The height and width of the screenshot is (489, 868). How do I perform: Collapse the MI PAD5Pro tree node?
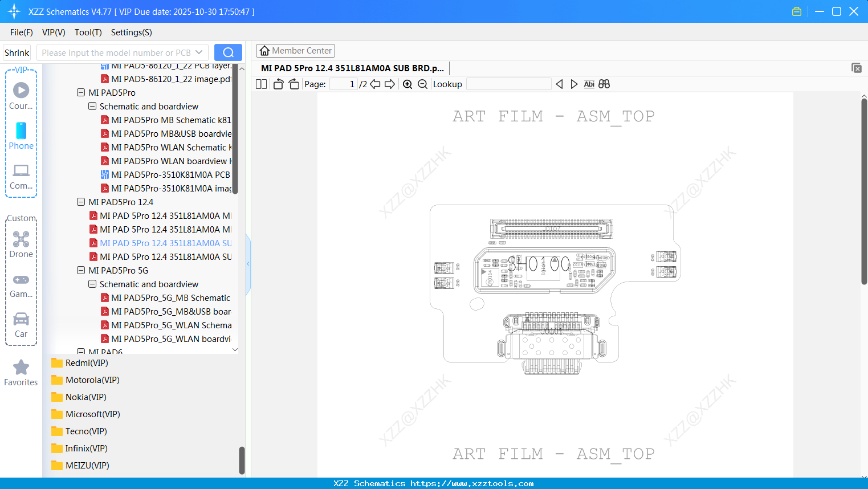pos(81,92)
